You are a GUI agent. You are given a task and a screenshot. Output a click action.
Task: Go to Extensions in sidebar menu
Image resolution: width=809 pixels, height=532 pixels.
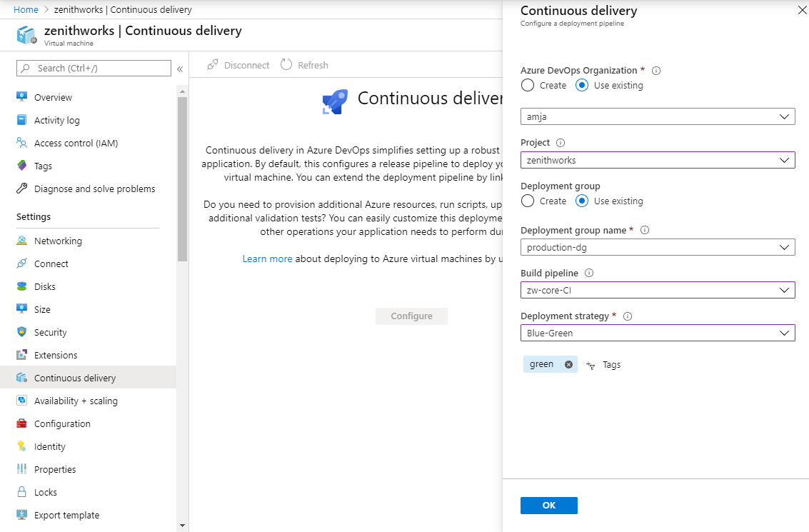click(56, 355)
